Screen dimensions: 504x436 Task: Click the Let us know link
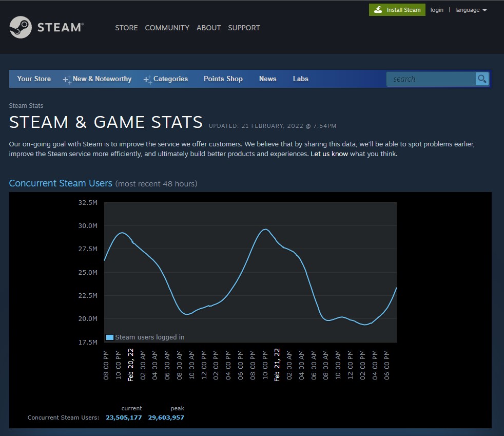[x=329, y=154]
